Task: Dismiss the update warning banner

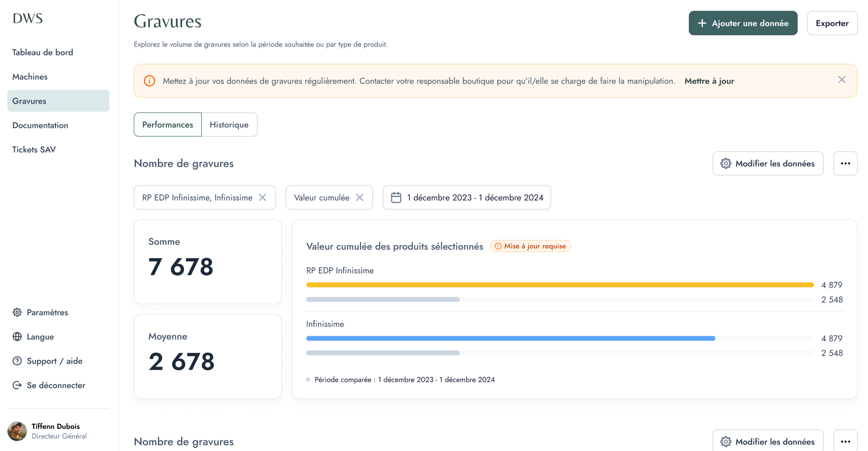Action: 842,80
